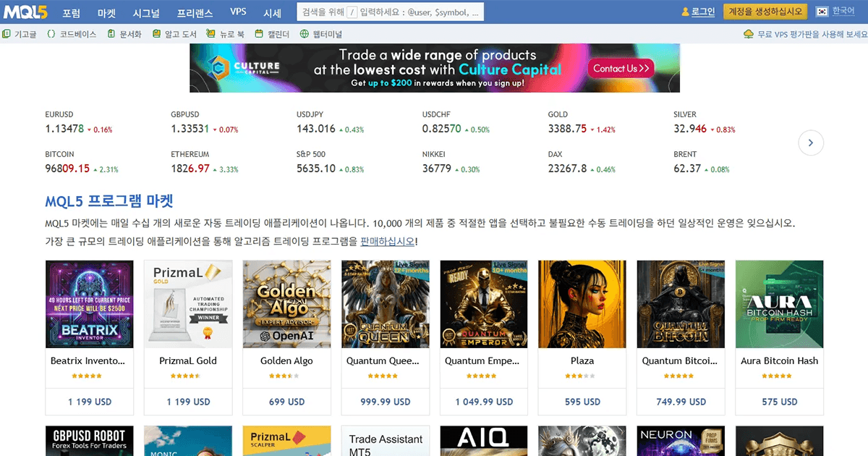Open the S&P 500 quote
Image resolution: width=868 pixels, height=456 pixels.
point(330,162)
